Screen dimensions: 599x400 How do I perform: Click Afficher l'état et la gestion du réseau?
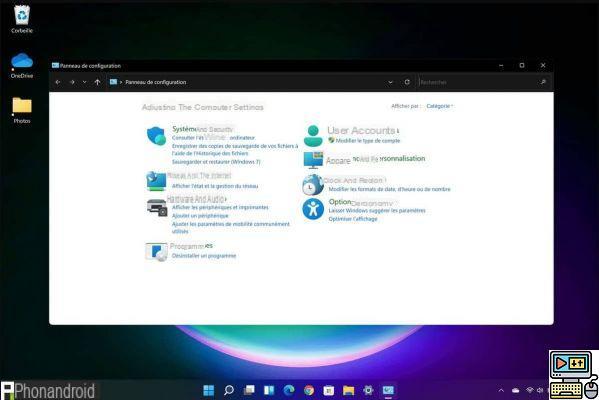215,186
